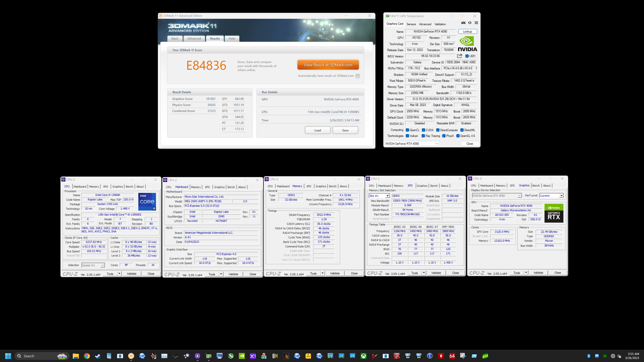Open Bench tab in the CPU-Z CPU window
644x362 pixels.
point(129,187)
